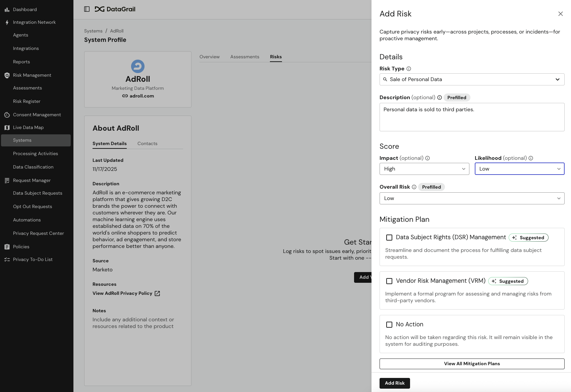Click the Description info icon
571x392 pixels.
(439, 97)
